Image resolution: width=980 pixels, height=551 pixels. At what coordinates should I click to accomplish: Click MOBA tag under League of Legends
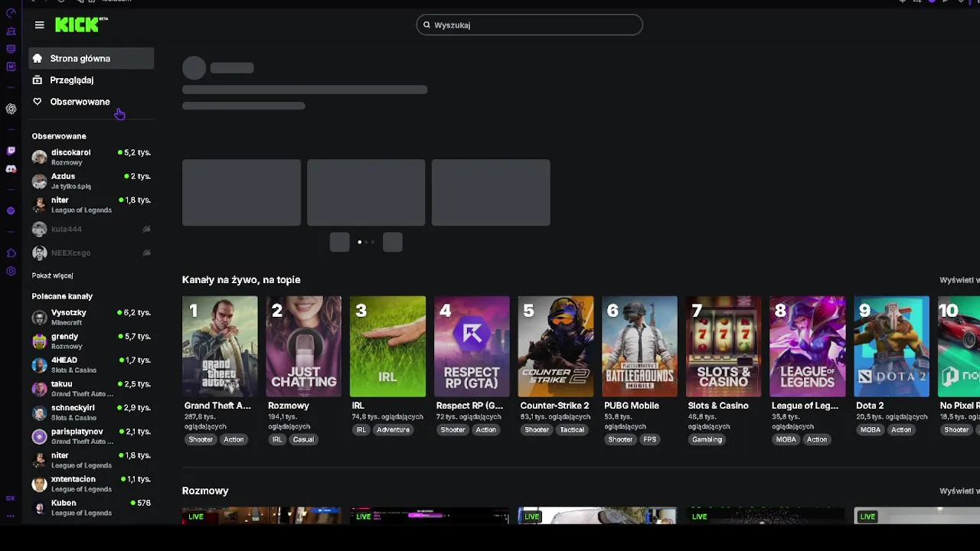pyautogui.click(x=786, y=439)
